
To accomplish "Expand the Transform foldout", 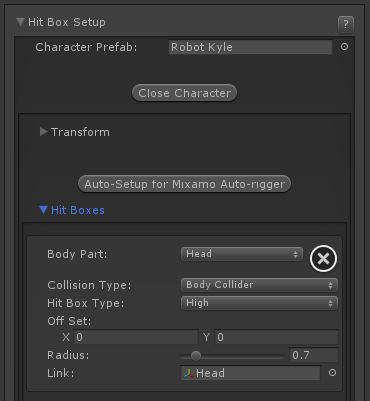I will (x=43, y=132).
